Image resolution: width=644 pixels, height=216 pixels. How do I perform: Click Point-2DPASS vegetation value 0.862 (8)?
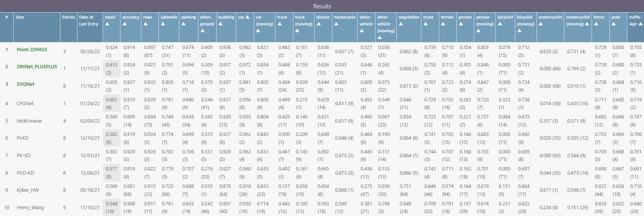409,52
